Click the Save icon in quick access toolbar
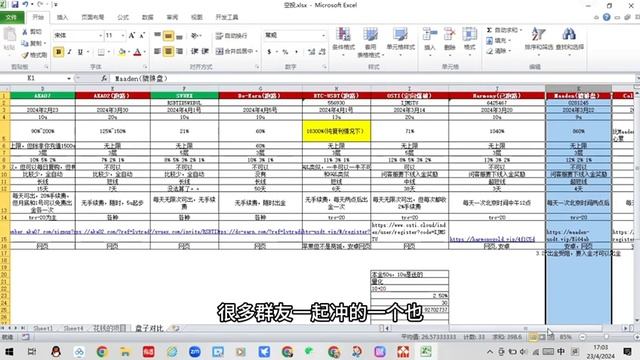Viewport: 640px width, 360px height. (15, 4)
